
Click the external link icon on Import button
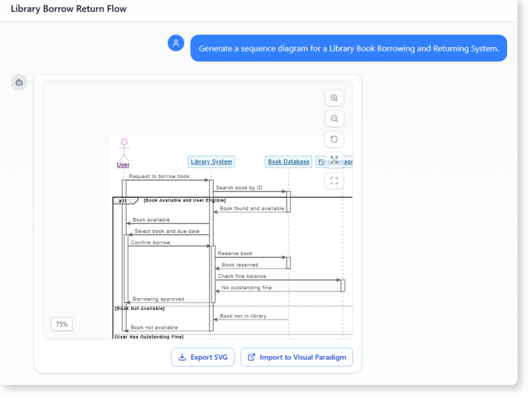tap(251, 357)
